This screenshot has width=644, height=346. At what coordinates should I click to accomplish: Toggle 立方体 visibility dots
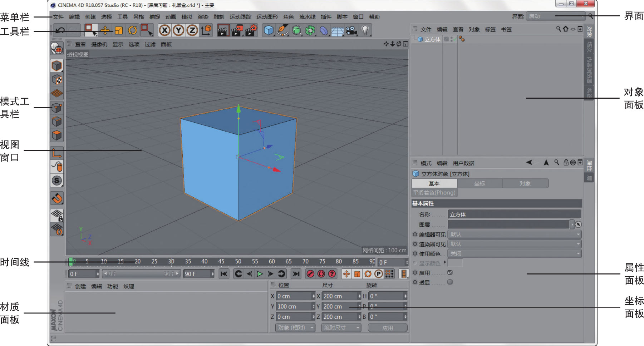click(x=452, y=39)
